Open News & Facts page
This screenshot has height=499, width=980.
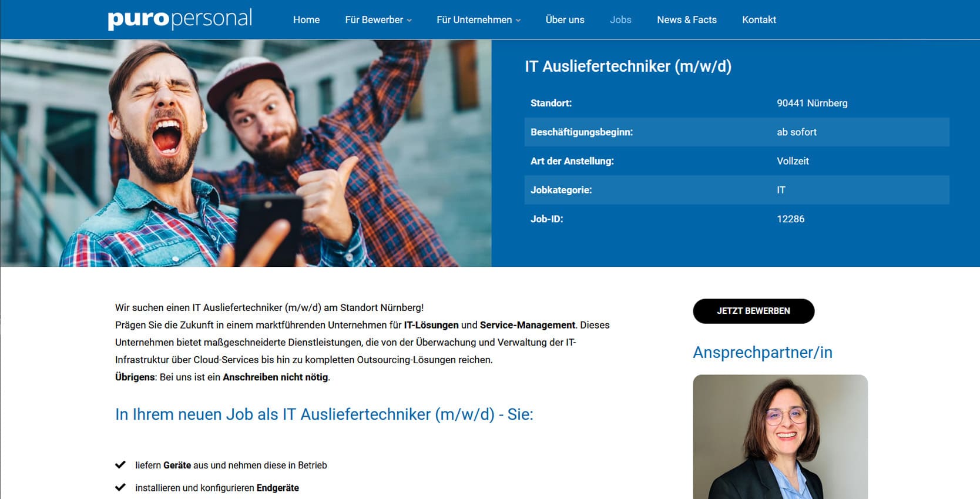coord(686,20)
